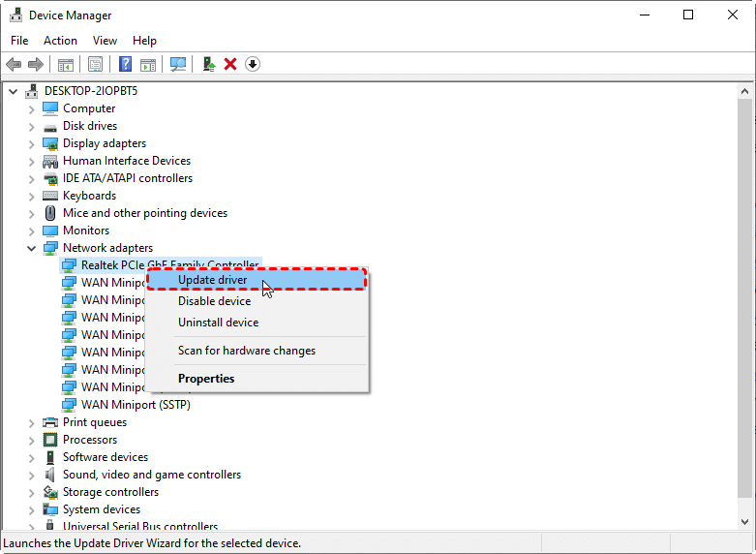The image size is (756, 554).
Task: Open the Action menu
Action: click(x=60, y=41)
